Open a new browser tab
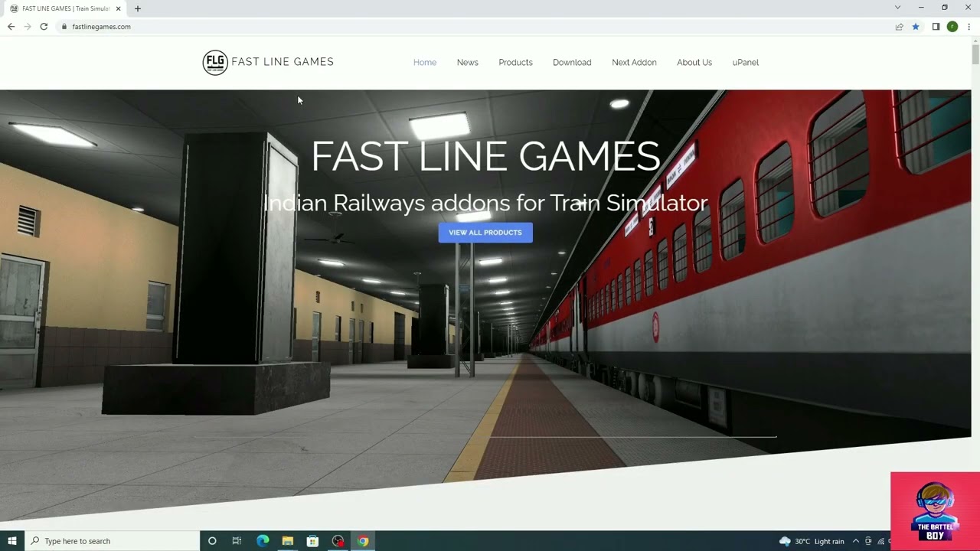The width and height of the screenshot is (980, 551). 137,8
